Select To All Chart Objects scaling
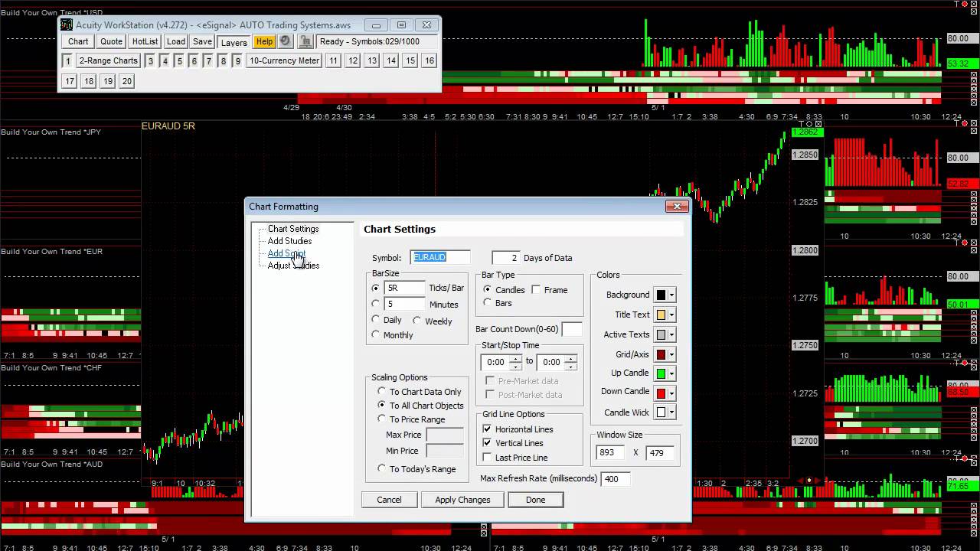The height and width of the screenshot is (551, 980). (382, 405)
